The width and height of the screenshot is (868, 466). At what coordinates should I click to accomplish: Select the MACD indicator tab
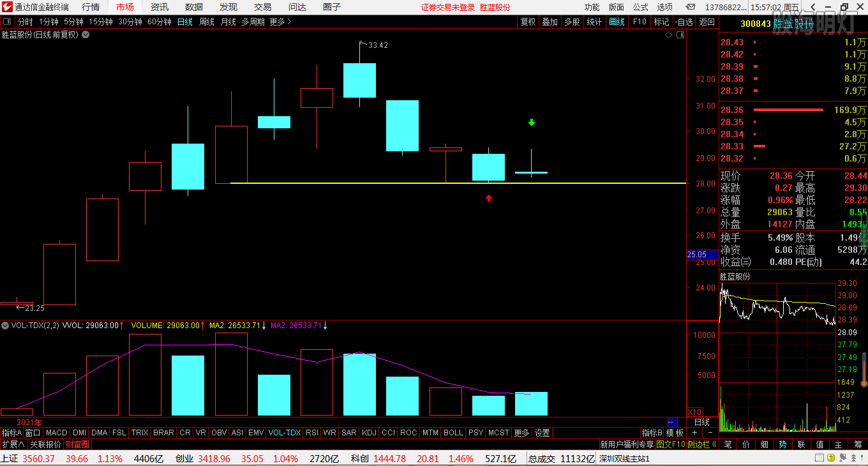pos(57,433)
